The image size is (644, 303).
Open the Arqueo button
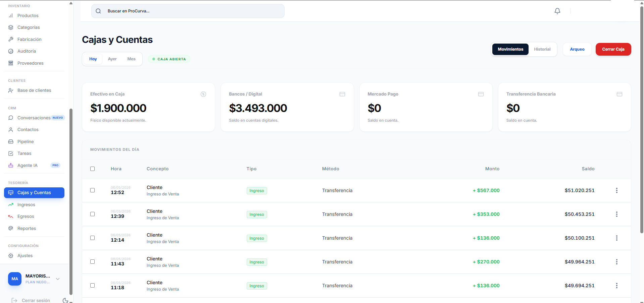[x=577, y=49]
